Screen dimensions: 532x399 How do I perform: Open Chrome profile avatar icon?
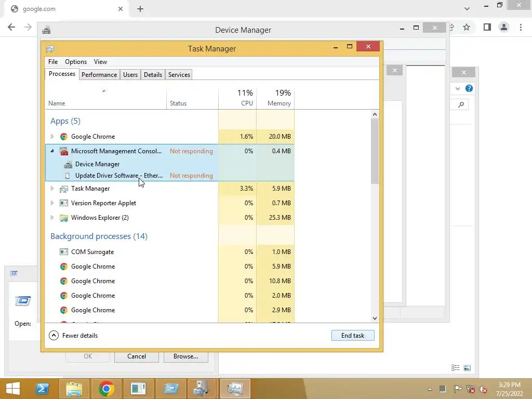[504, 27]
